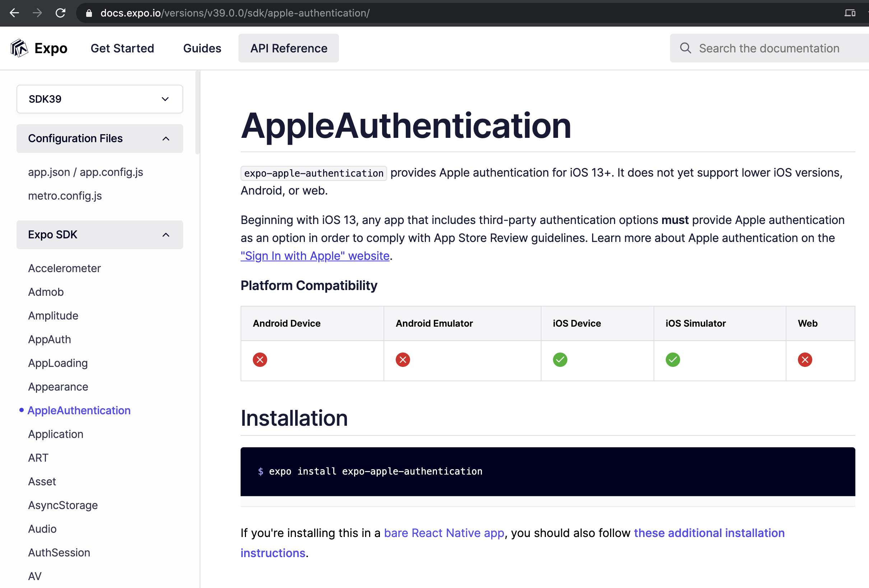
Task: Open the Guides tab
Action: click(202, 48)
